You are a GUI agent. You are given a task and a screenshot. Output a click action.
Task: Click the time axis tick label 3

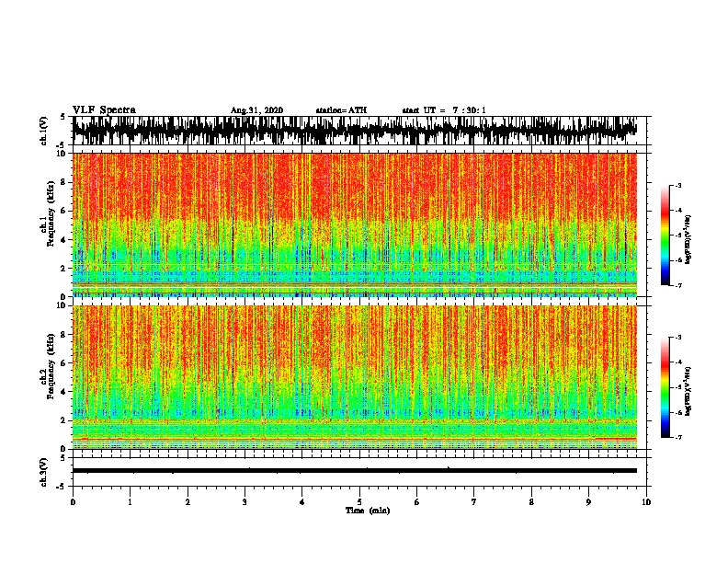click(245, 502)
